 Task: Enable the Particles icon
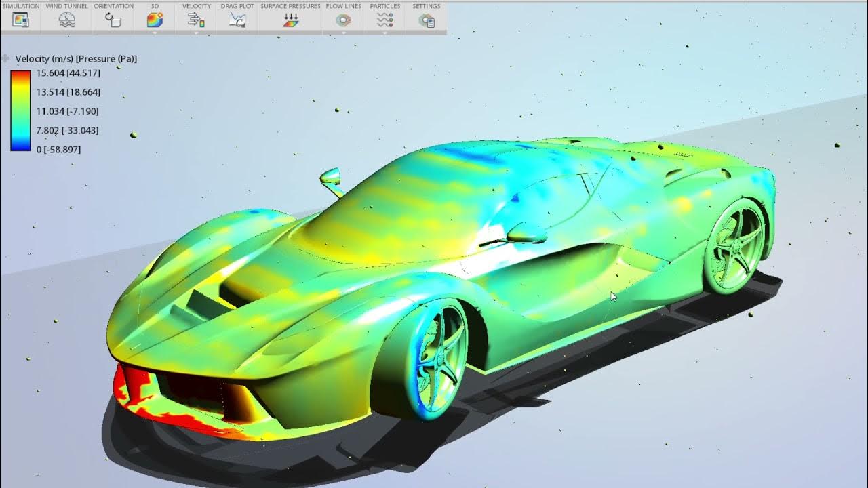(x=384, y=20)
